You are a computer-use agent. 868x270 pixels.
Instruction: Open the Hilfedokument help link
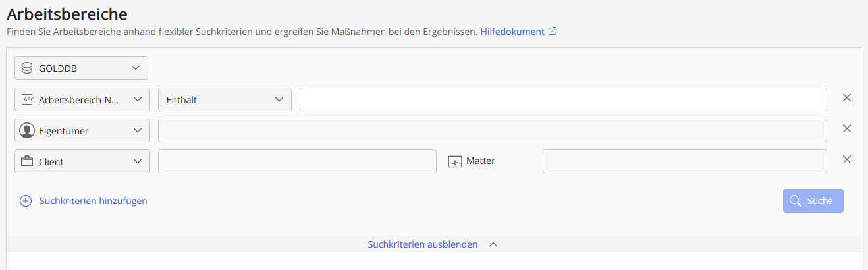click(x=512, y=31)
